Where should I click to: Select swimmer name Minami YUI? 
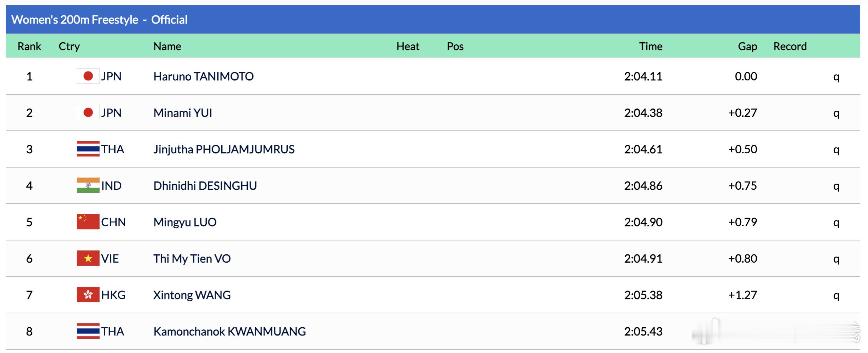(x=183, y=113)
